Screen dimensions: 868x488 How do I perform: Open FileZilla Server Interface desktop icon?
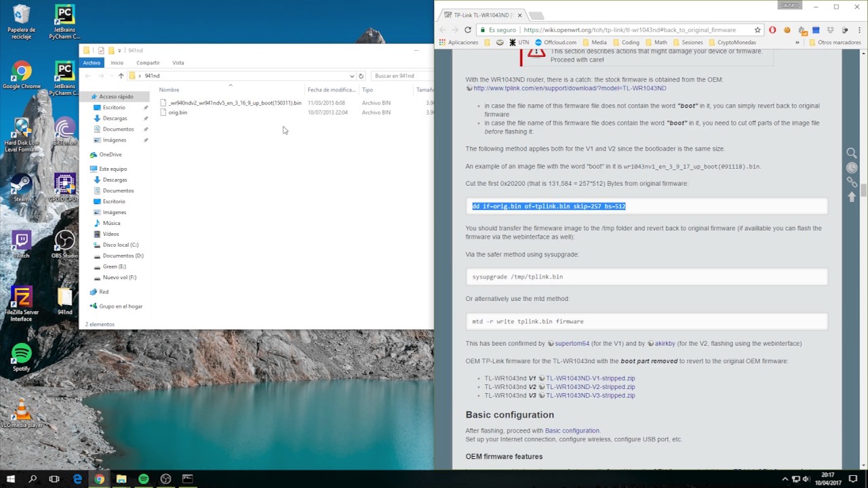[x=22, y=304]
